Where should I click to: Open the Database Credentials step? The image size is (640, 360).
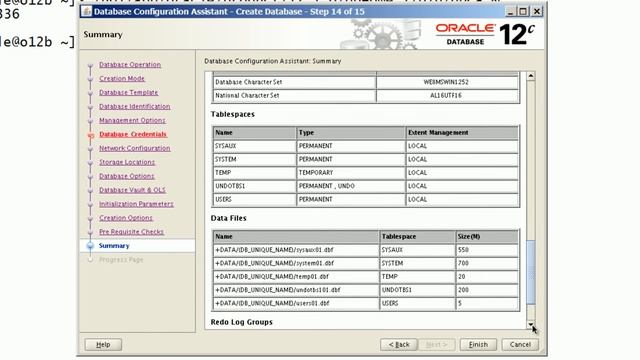pos(133,134)
